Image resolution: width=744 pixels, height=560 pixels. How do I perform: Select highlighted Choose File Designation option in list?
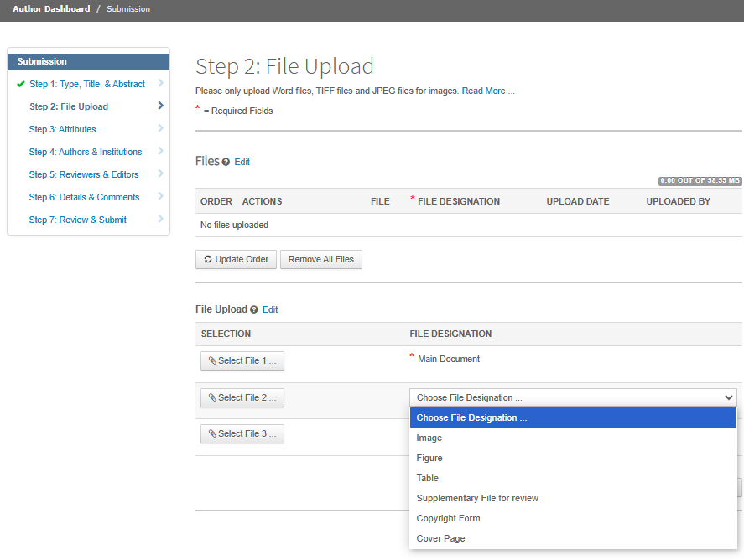click(573, 417)
